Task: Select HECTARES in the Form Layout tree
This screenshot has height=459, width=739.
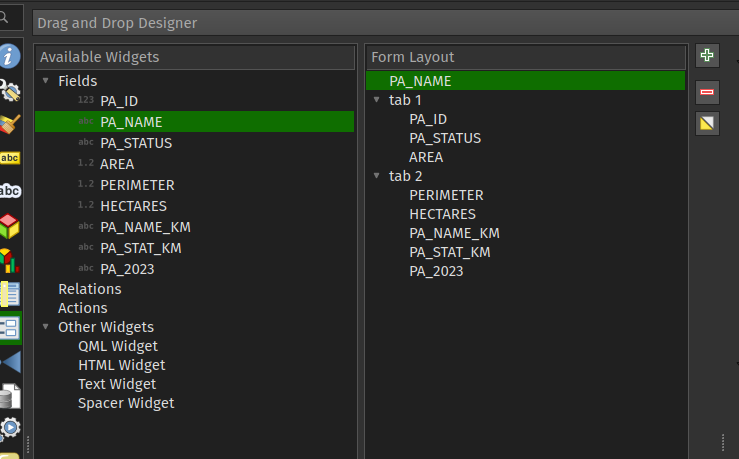Action: point(442,214)
